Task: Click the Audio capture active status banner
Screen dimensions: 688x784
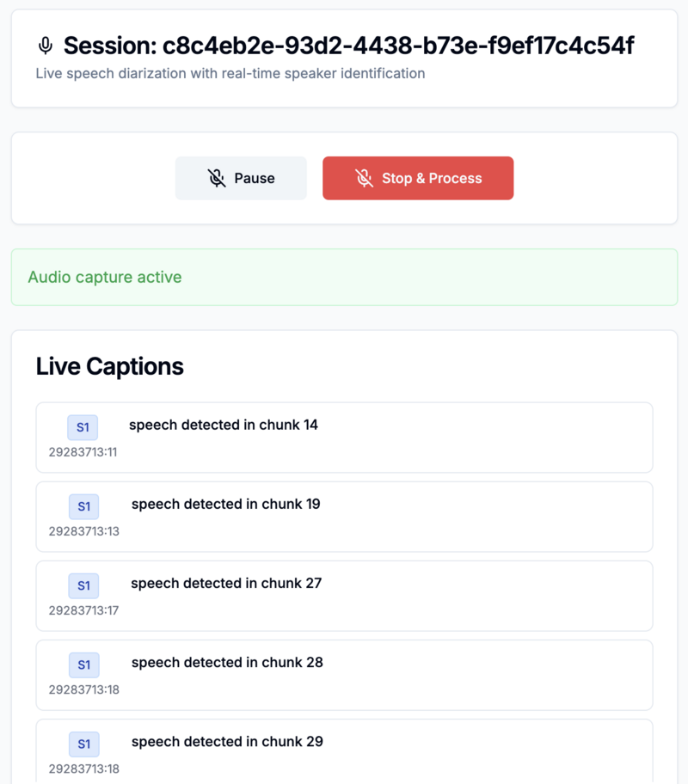Action: (344, 277)
